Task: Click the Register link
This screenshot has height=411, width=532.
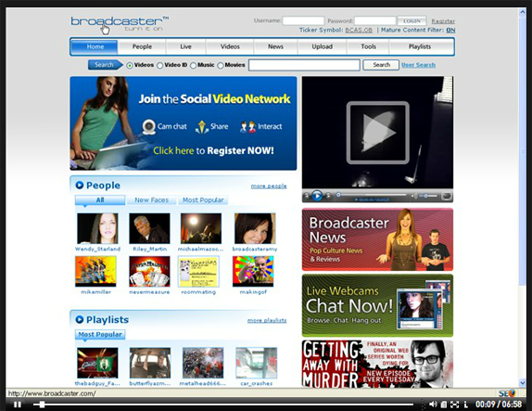Action: click(443, 21)
